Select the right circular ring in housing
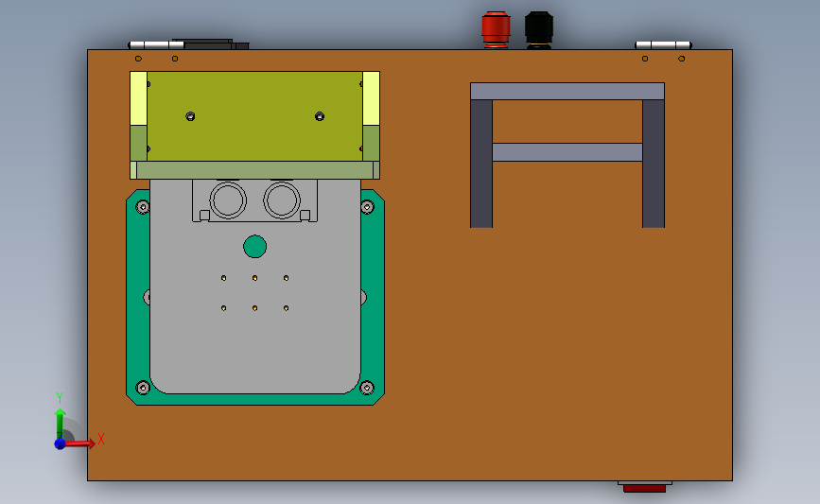 pyautogui.click(x=282, y=200)
